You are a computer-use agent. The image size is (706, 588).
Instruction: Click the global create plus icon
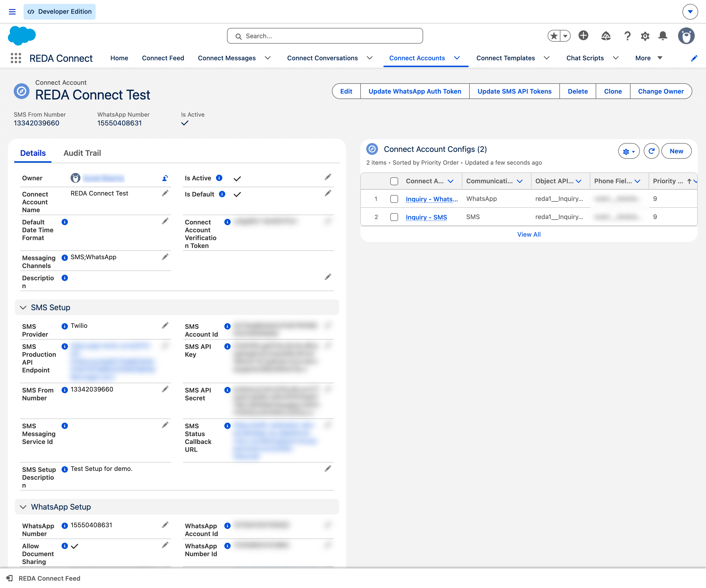(x=583, y=35)
